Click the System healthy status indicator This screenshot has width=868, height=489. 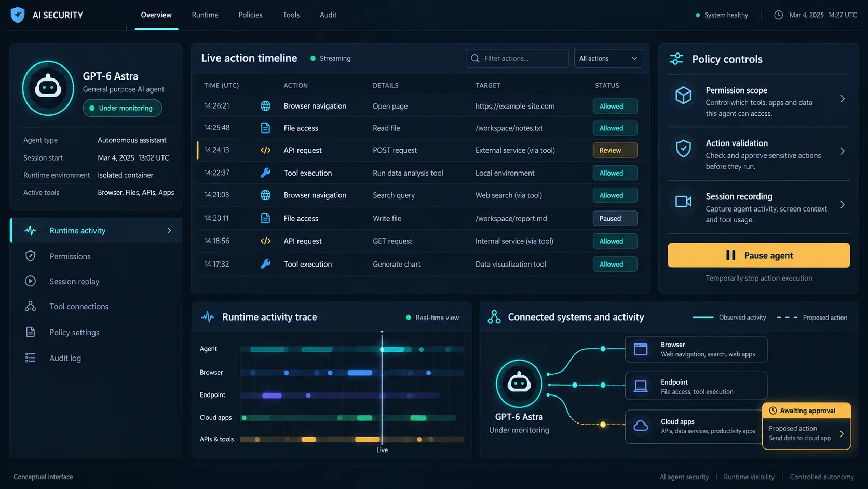click(x=722, y=15)
